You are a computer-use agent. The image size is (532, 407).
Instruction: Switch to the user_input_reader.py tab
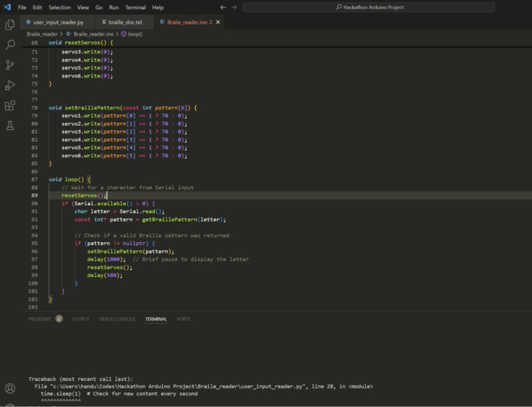pos(58,22)
